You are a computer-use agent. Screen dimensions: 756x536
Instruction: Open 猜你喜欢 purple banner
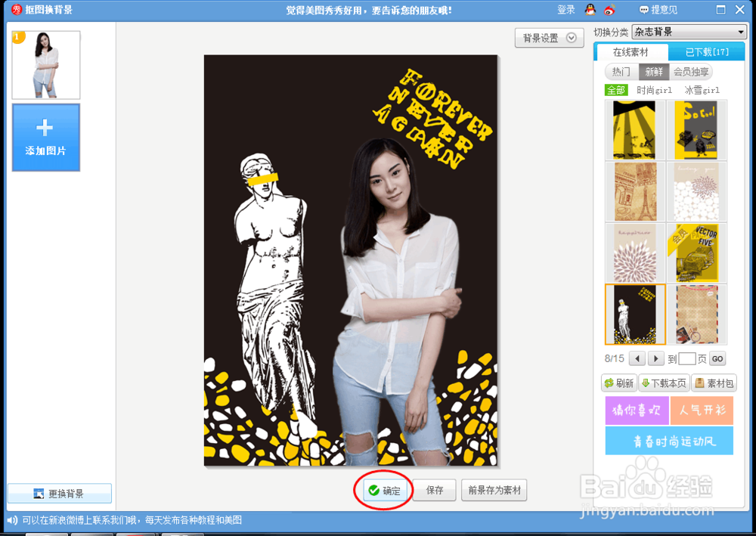(637, 411)
